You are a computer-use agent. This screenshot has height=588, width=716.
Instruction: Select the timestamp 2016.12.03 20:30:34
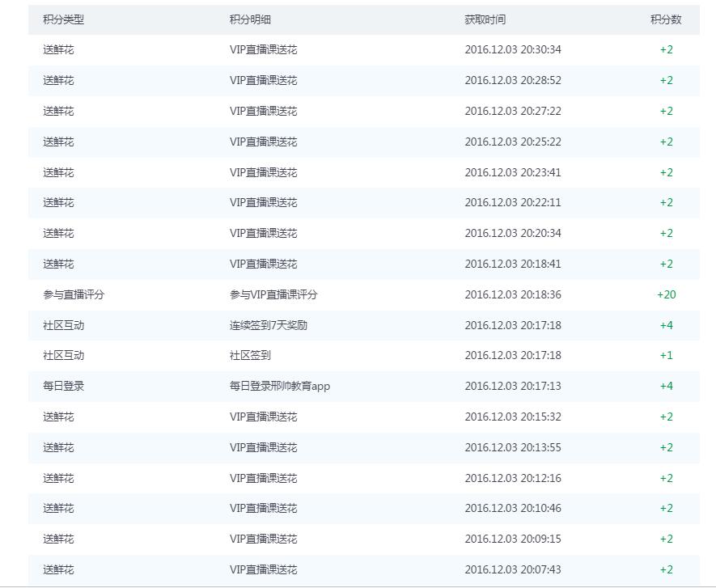pos(512,49)
